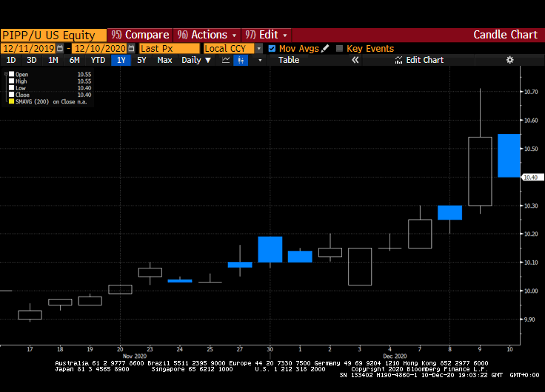Switch to the 5Y time range
Image resolution: width=545 pixels, height=392 pixels.
(141, 60)
